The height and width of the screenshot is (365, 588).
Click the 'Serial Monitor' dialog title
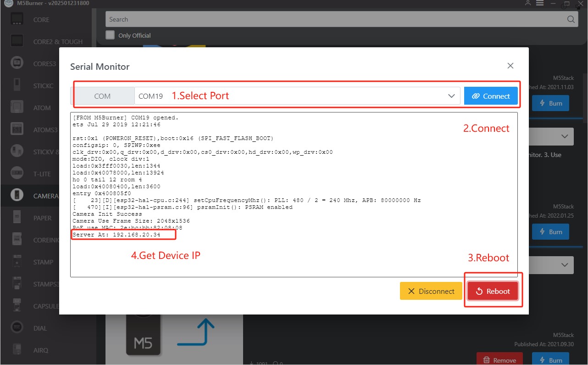[x=100, y=67]
